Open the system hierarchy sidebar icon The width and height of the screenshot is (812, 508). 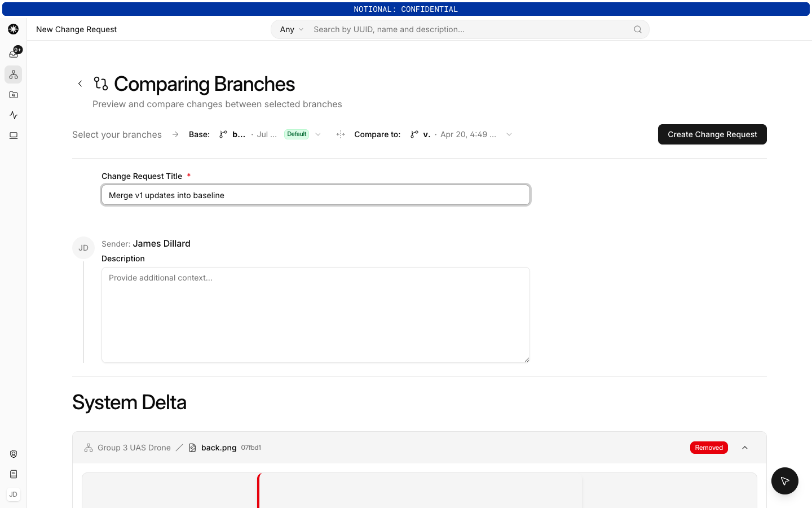click(14, 75)
